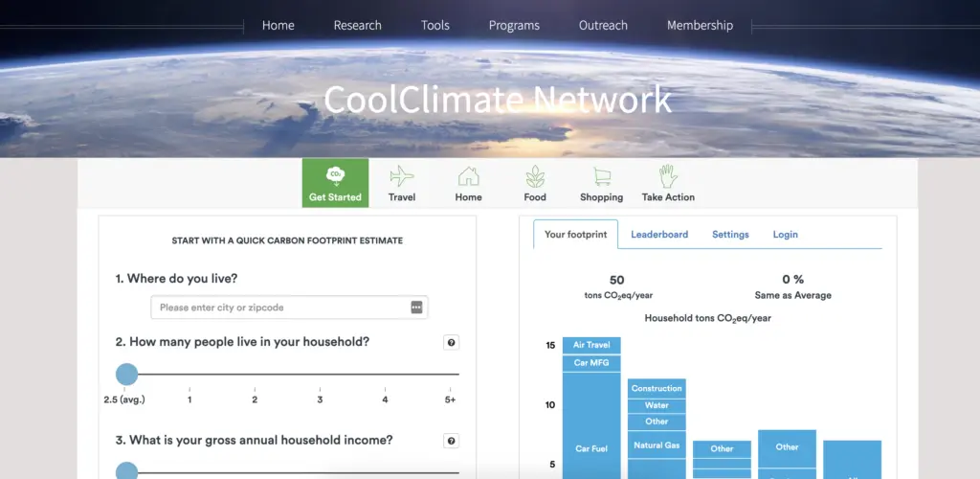Click the '50' tons CO2eq/year value
The width and height of the screenshot is (980, 479).
pyautogui.click(x=617, y=280)
